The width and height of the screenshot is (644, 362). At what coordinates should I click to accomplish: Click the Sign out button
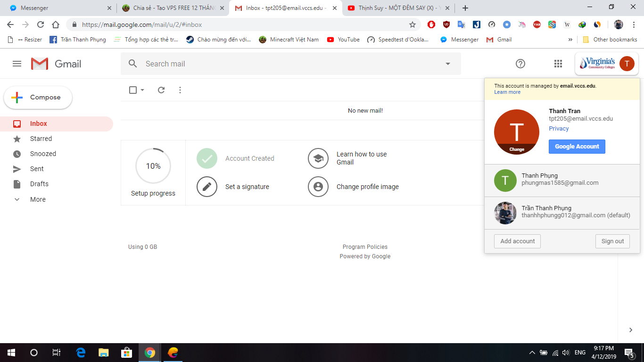(612, 241)
